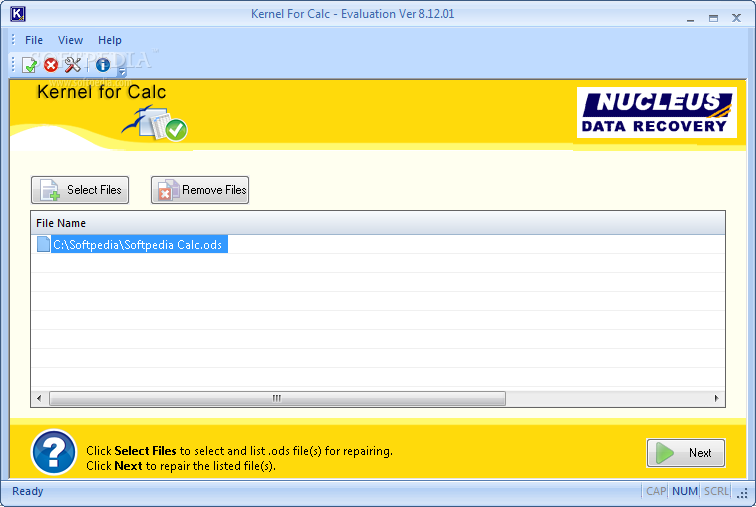
Task: Click the SCRL indicator in status bar
Action: click(x=716, y=491)
